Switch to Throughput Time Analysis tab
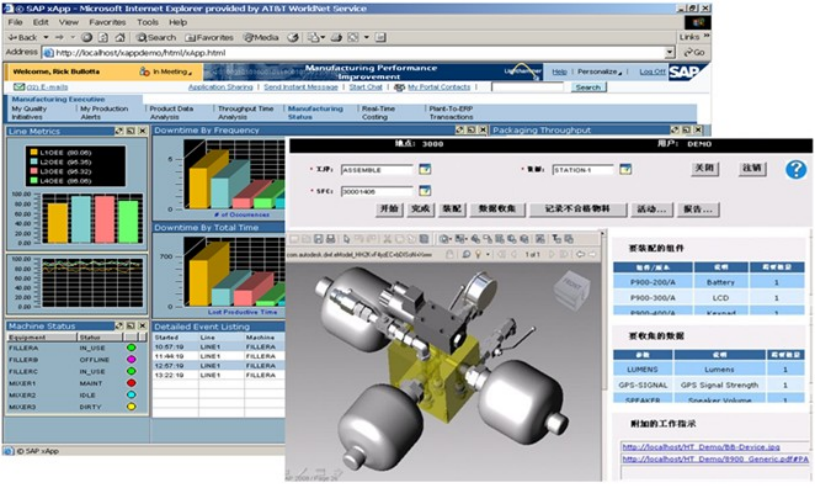 point(245,112)
